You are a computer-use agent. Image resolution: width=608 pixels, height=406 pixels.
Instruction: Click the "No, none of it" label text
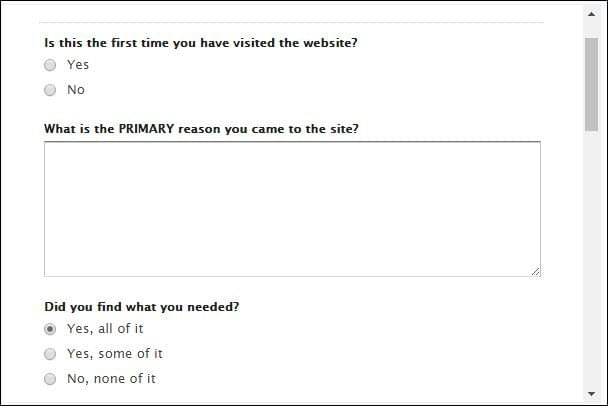[x=111, y=379]
